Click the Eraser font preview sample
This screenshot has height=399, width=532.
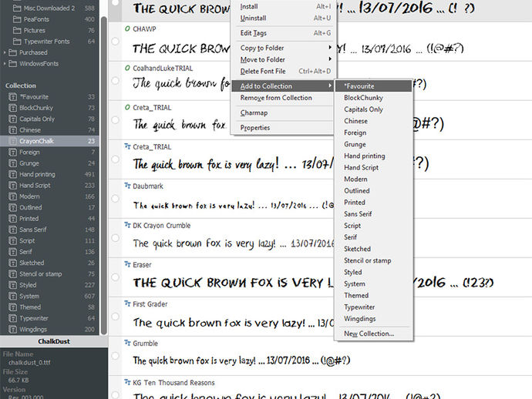(313, 283)
